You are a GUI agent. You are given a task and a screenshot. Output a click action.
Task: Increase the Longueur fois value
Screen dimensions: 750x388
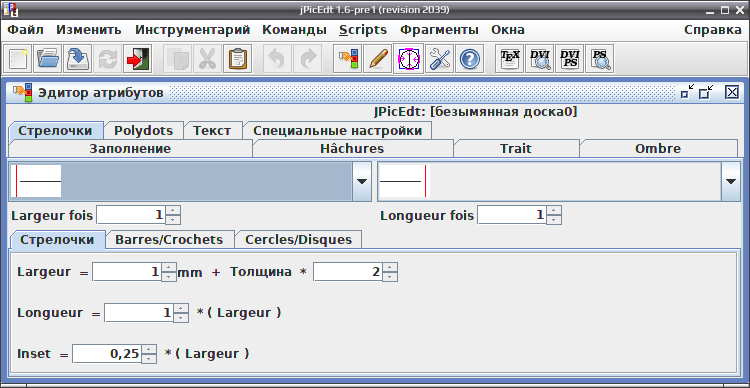coord(554,211)
